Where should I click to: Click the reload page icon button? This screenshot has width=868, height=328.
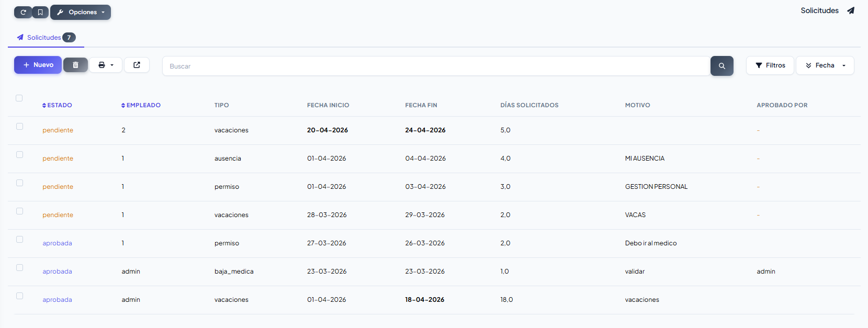tap(23, 12)
